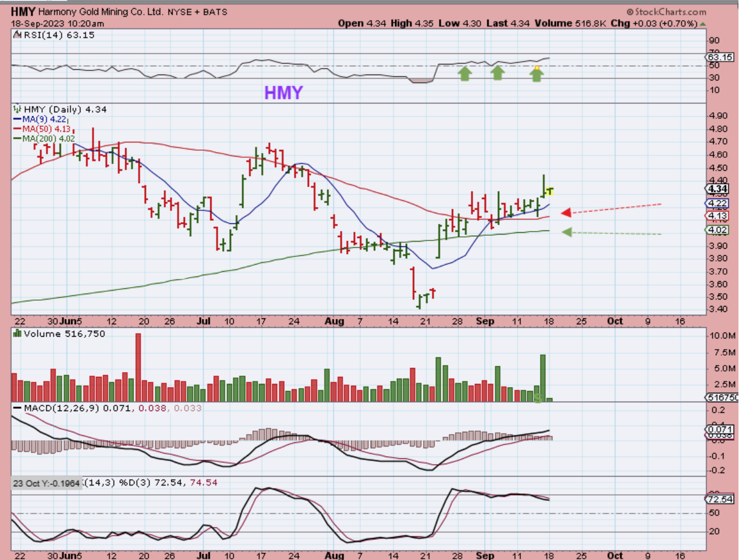The height and width of the screenshot is (560, 739).
Task: Click the 63.15 RSI value tag
Action: [x=720, y=57]
